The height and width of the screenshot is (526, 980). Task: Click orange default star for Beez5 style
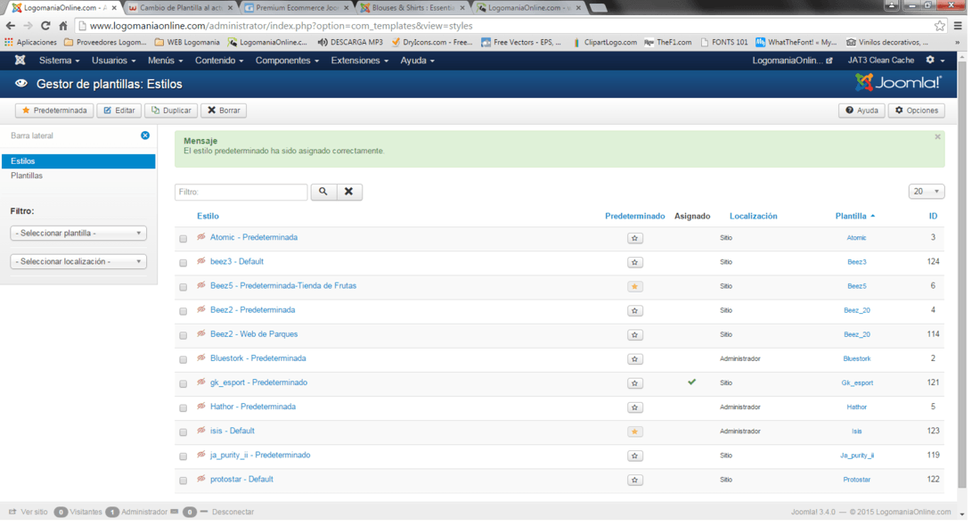(x=634, y=286)
